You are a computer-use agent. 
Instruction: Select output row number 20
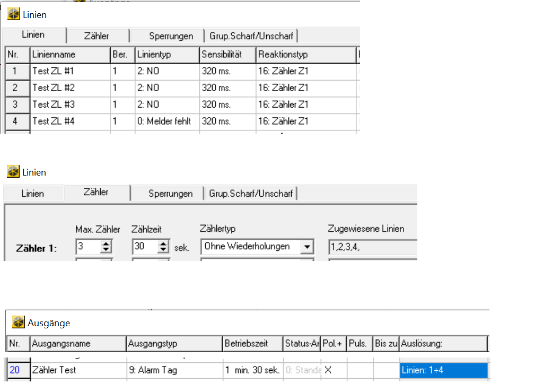click(15, 370)
